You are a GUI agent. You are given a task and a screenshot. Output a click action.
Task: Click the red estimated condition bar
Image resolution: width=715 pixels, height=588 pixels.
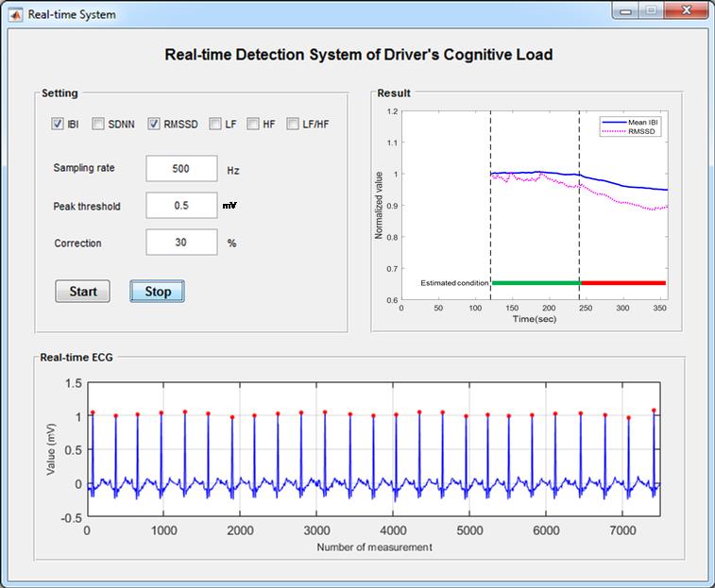[623, 283]
